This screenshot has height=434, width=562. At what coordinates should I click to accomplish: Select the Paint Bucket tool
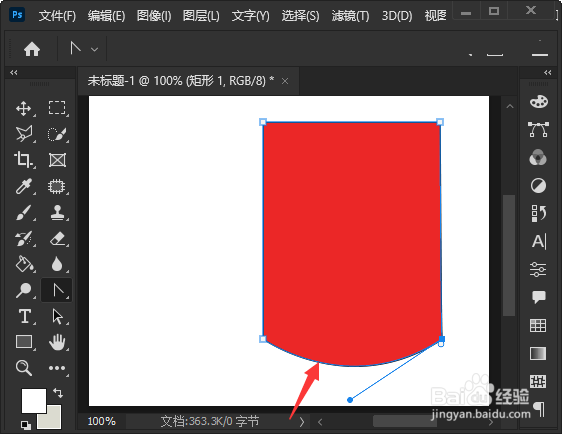24,264
